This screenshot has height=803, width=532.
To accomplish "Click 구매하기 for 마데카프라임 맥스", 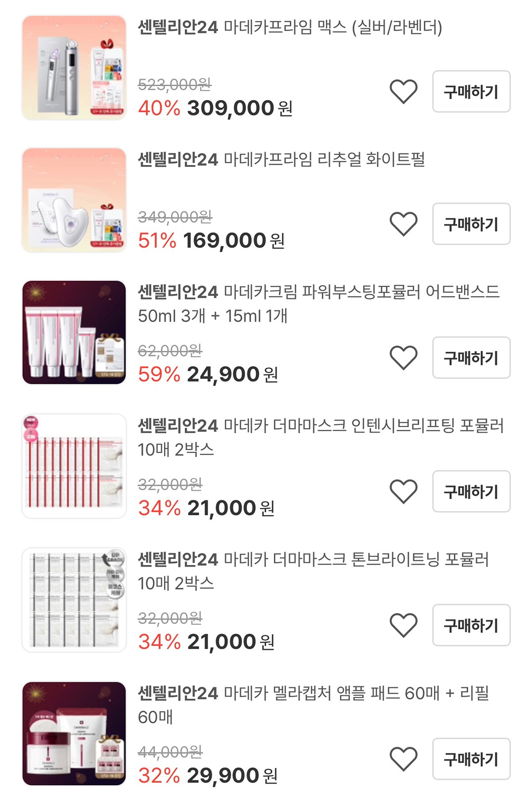I will [x=471, y=91].
